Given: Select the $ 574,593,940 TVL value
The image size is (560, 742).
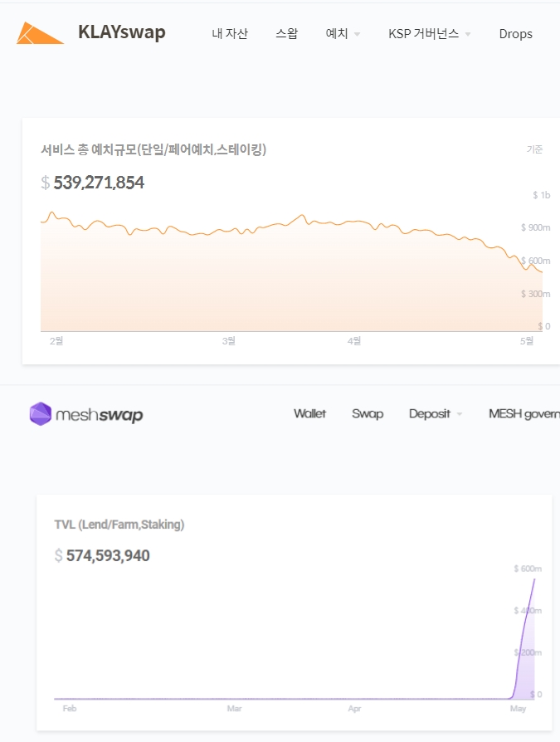Looking at the screenshot, I should click(x=102, y=555).
